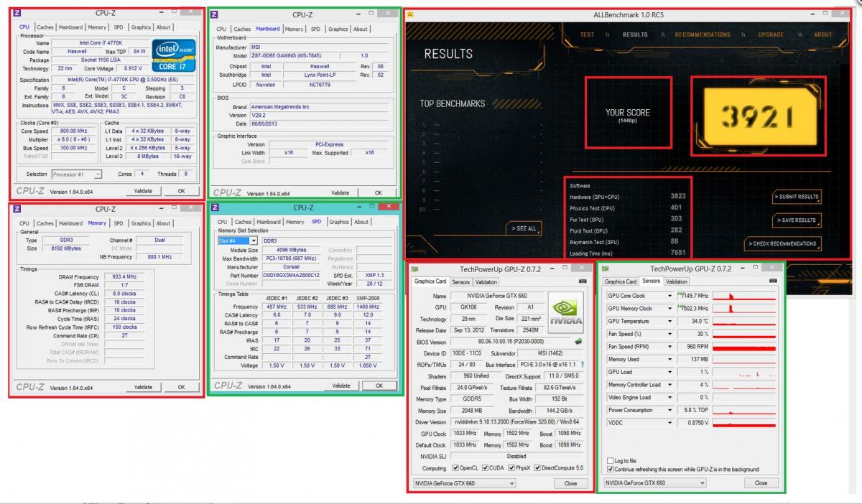Click SEE ALL under Top Benchmarks
The image size is (862, 504).
[x=524, y=228]
